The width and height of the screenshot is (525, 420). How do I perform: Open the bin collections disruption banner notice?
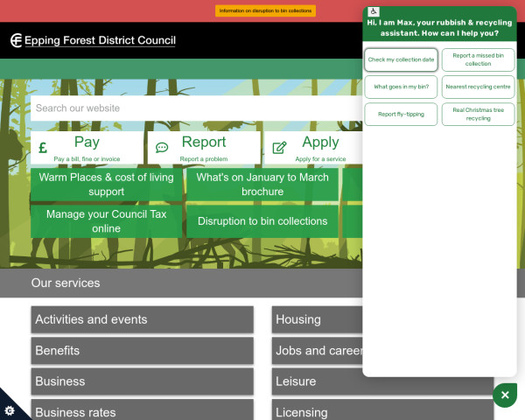tap(266, 10)
